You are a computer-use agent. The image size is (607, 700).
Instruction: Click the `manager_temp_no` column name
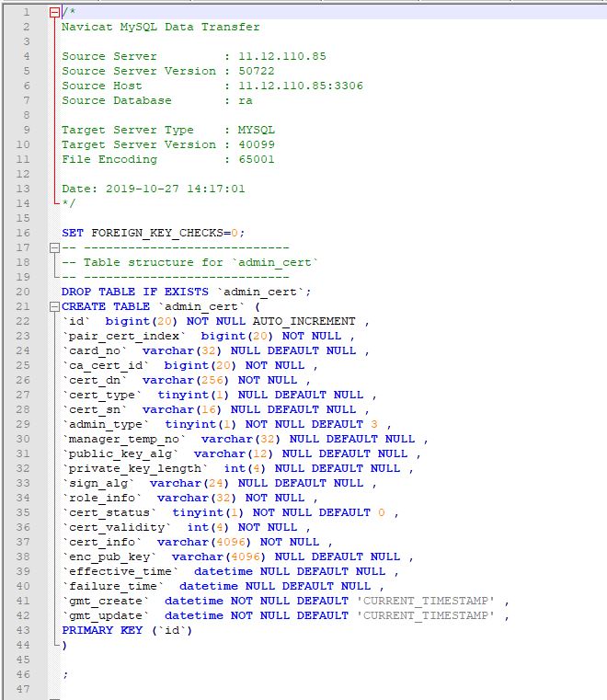[x=124, y=440]
